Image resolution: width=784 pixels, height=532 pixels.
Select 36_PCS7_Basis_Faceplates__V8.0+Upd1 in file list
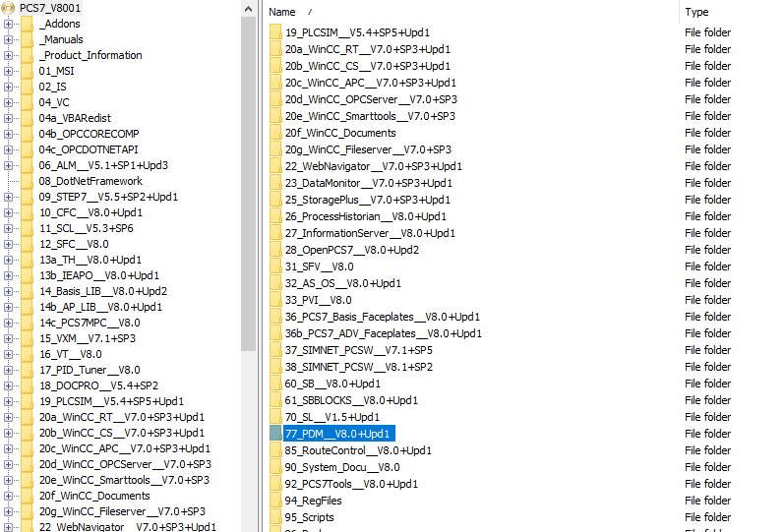tap(383, 317)
